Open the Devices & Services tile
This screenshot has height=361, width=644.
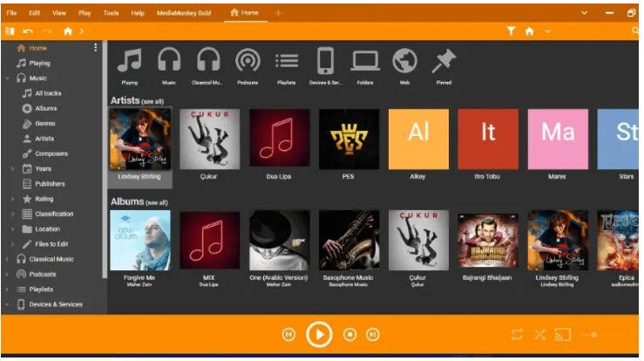click(x=325, y=65)
